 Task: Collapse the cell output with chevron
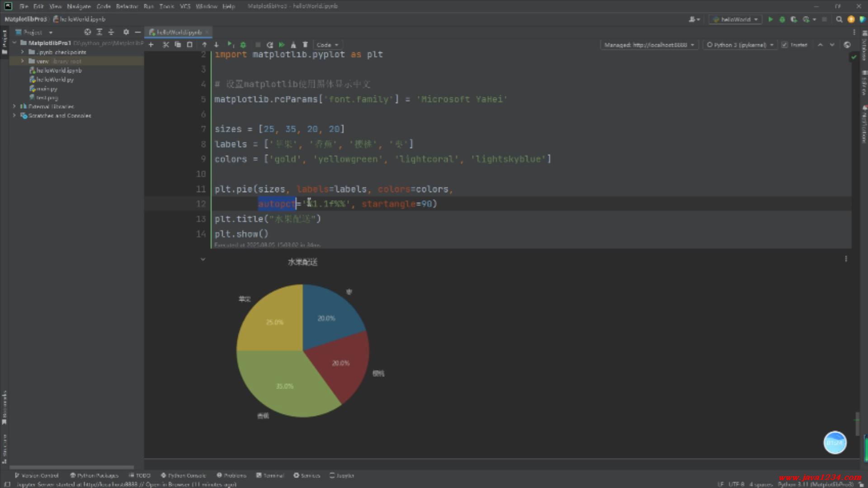[x=203, y=259]
